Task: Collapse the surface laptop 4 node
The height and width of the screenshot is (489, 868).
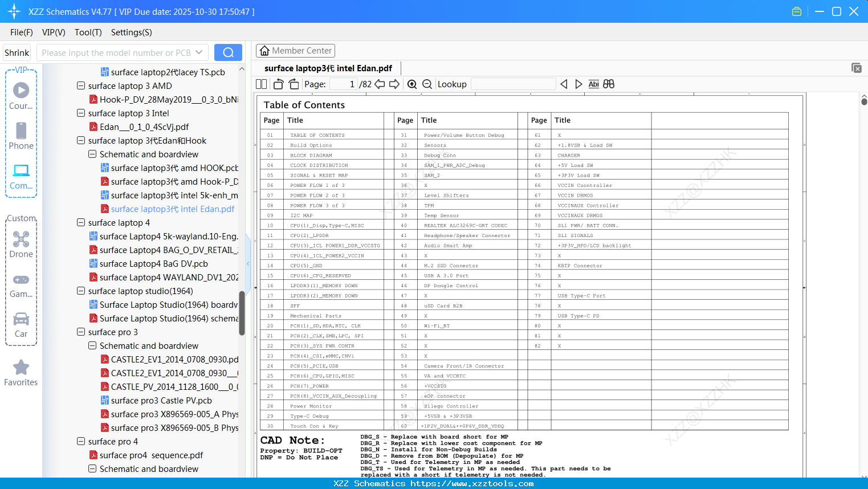Action: click(x=81, y=223)
